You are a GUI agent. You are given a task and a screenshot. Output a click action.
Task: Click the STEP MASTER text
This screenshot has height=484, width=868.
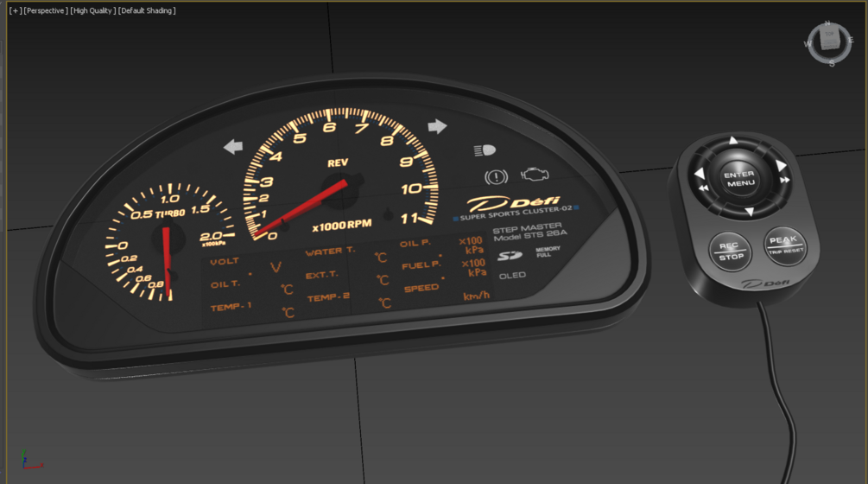pyautogui.click(x=527, y=227)
